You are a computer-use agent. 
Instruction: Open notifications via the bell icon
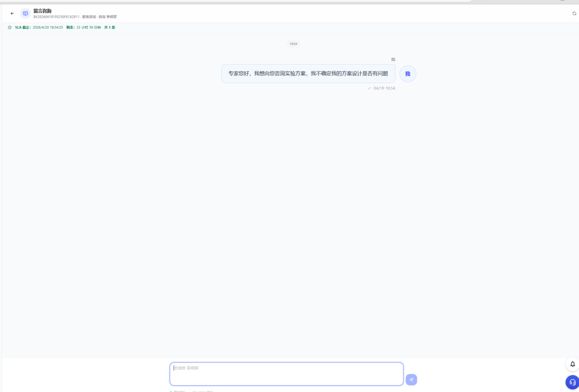572,364
